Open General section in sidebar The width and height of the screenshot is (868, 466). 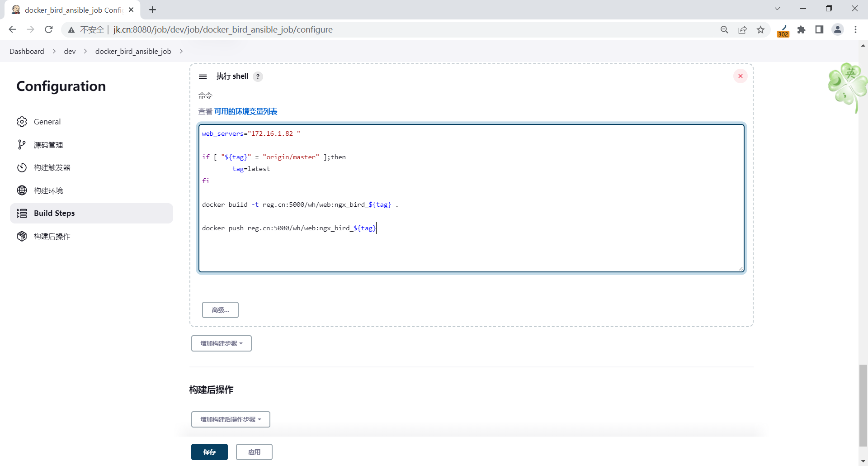click(47, 122)
